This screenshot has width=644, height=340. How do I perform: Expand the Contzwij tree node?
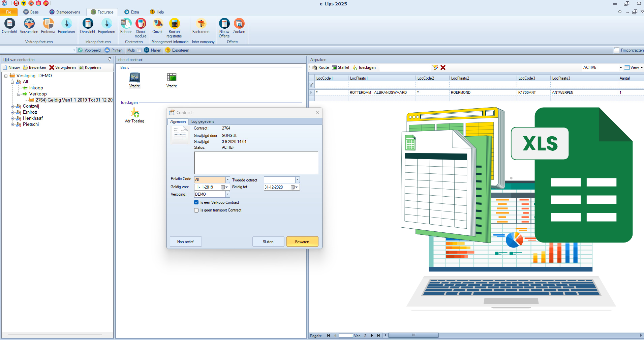pos(12,106)
